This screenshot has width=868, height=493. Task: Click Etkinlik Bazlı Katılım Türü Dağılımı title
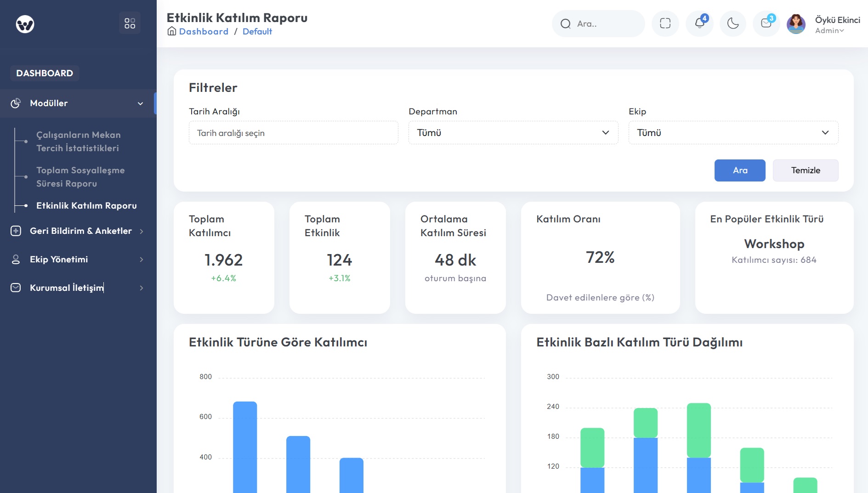(640, 342)
